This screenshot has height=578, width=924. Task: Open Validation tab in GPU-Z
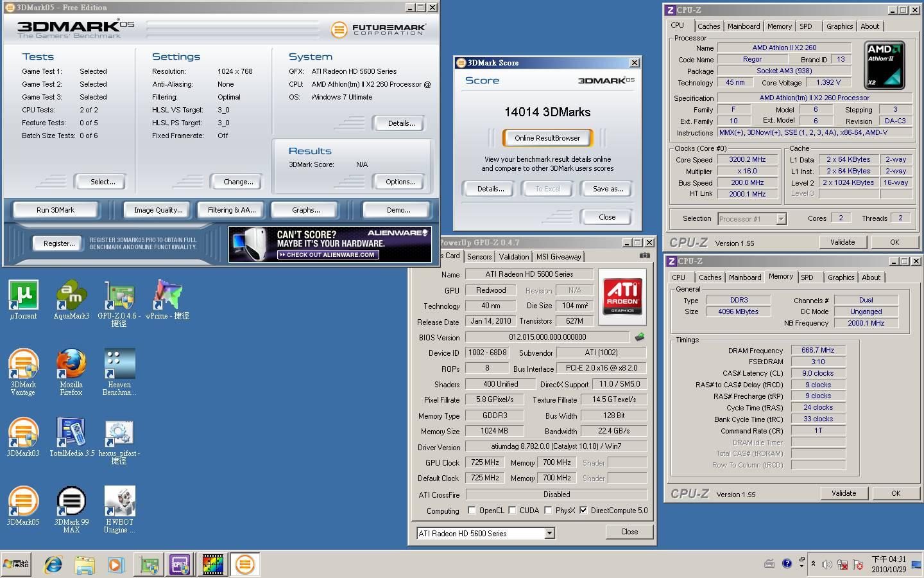(x=514, y=256)
